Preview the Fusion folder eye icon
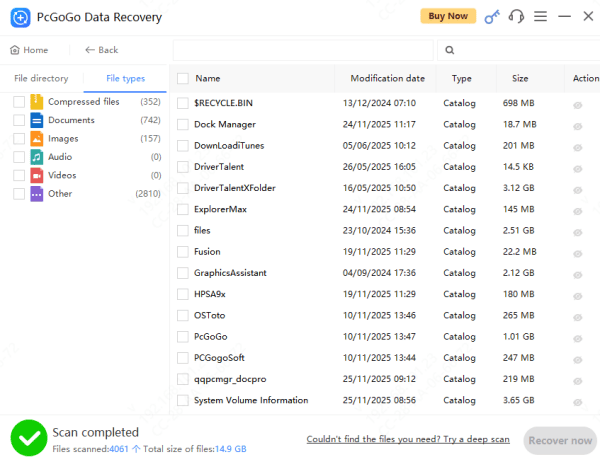600x457 pixels. coord(577,252)
